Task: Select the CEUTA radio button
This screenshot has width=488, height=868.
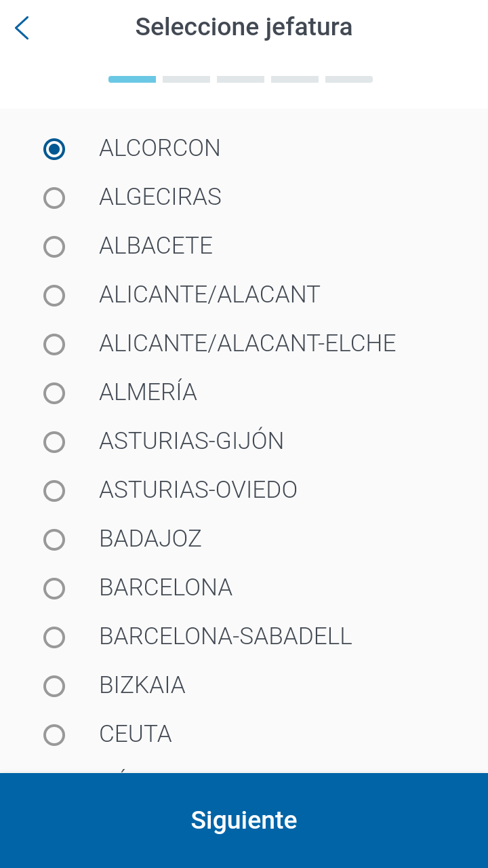Action: tap(54, 734)
